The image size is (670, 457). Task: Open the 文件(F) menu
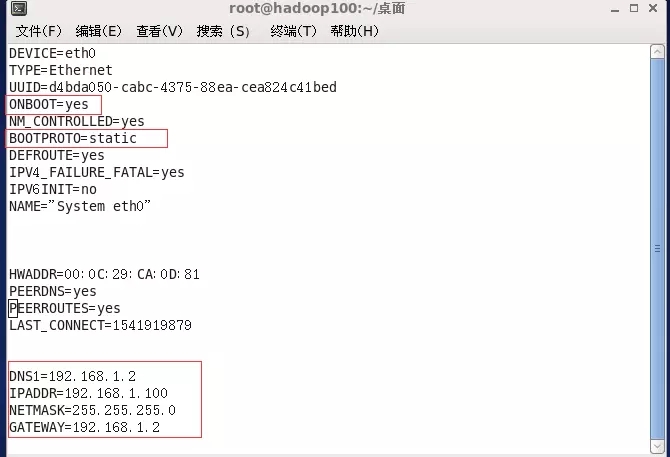pos(39,31)
